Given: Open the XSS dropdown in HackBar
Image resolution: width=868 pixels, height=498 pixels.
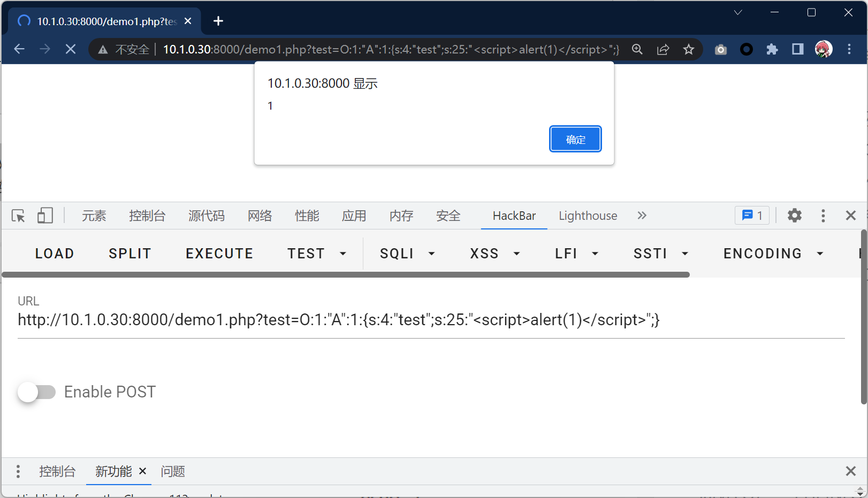Looking at the screenshot, I should [494, 254].
